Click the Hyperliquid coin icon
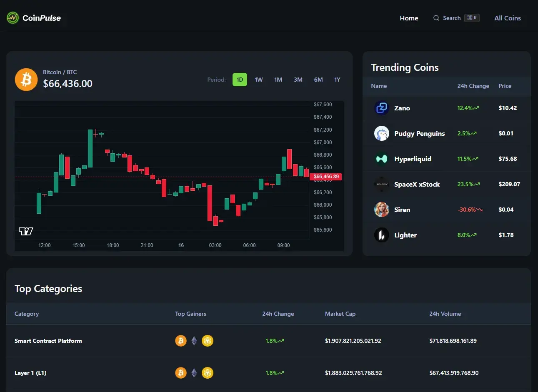Screen dimensions: 538x392 [x=382, y=159]
